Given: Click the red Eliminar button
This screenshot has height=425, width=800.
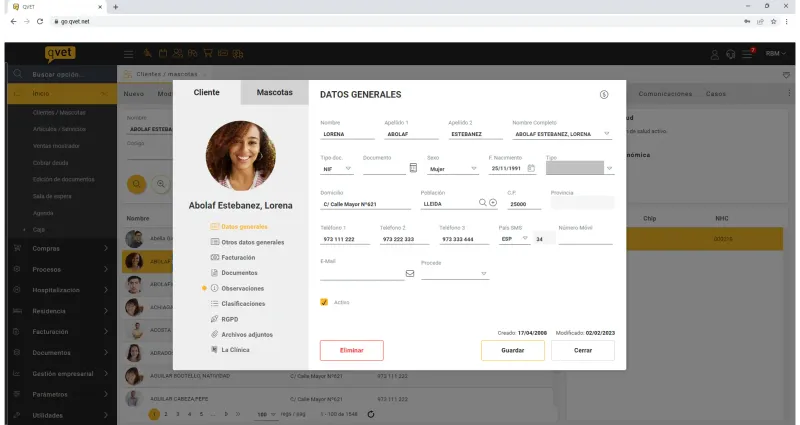Looking at the screenshot, I should click(x=352, y=351).
